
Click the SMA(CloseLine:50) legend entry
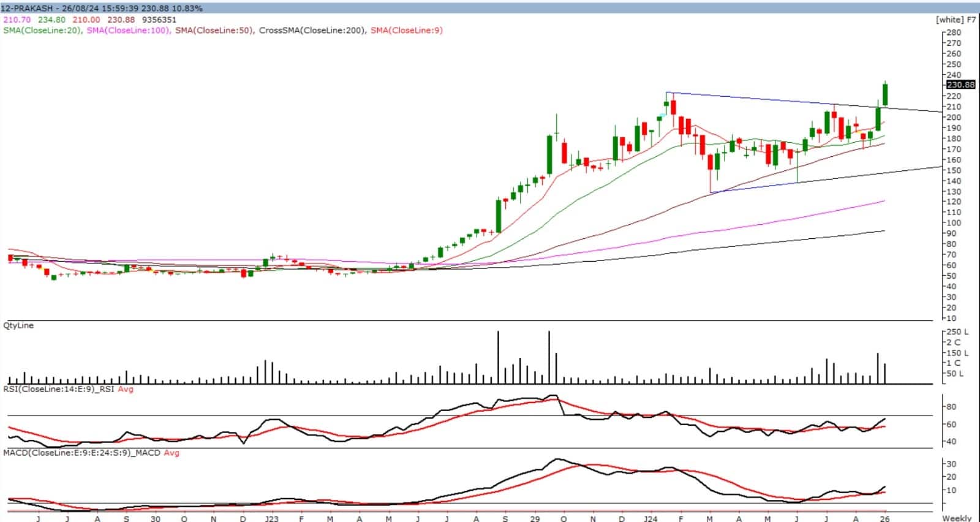214,30
